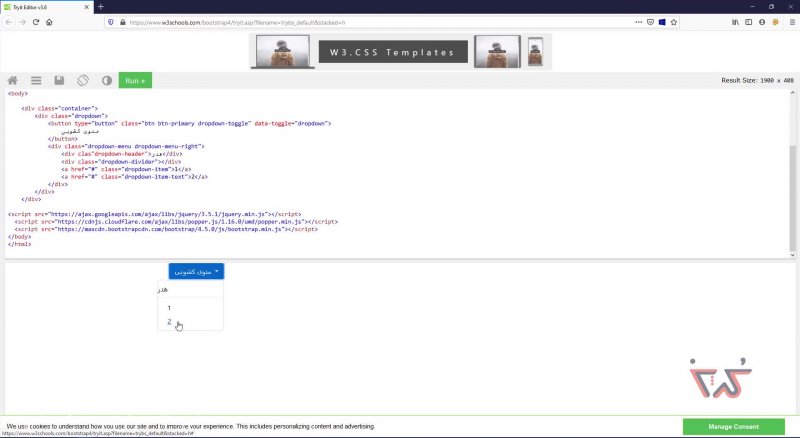Reload the page with browser refresh icon
This screenshot has height=438, width=800.
pyautogui.click(x=34, y=21)
